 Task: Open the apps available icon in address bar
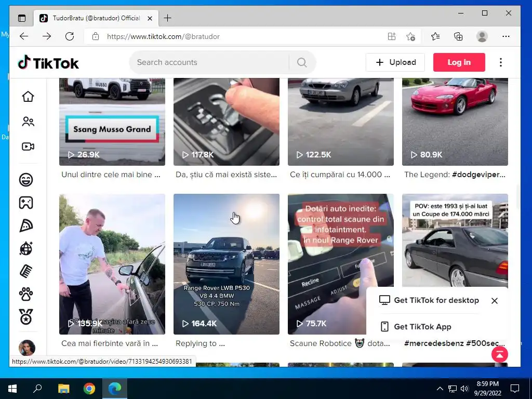click(x=392, y=36)
